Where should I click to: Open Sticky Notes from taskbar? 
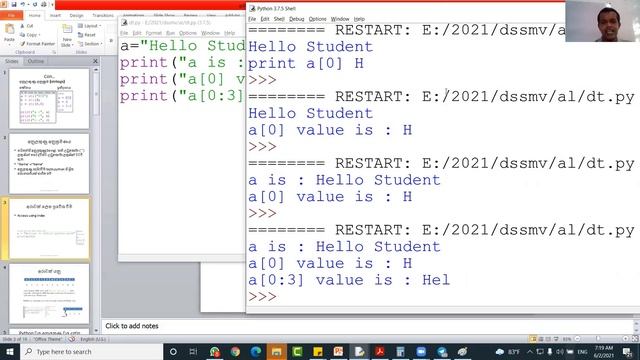tap(318, 351)
